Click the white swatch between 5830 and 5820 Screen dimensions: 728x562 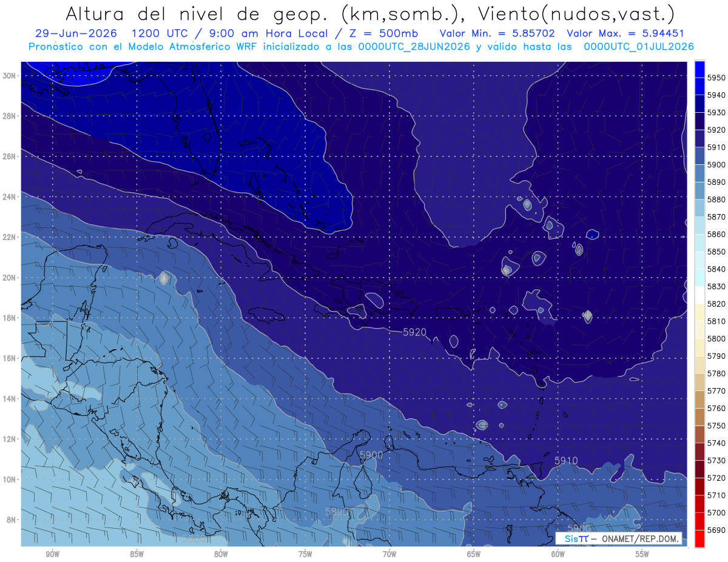tap(699, 295)
